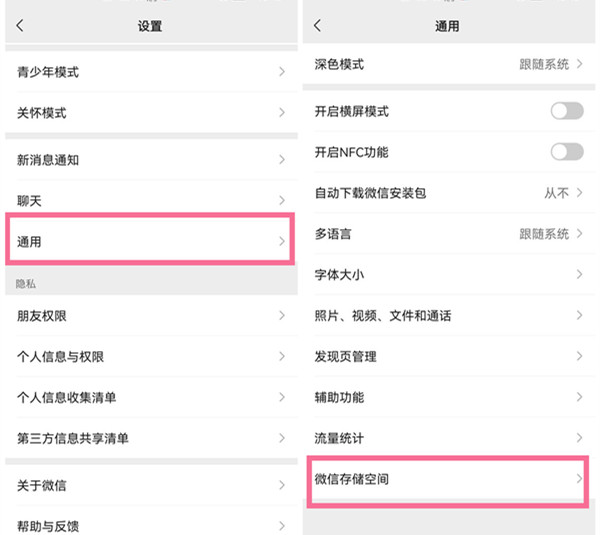This screenshot has height=535, width=600.
Task: Open 辅助功能 item
Action: (x=449, y=397)
